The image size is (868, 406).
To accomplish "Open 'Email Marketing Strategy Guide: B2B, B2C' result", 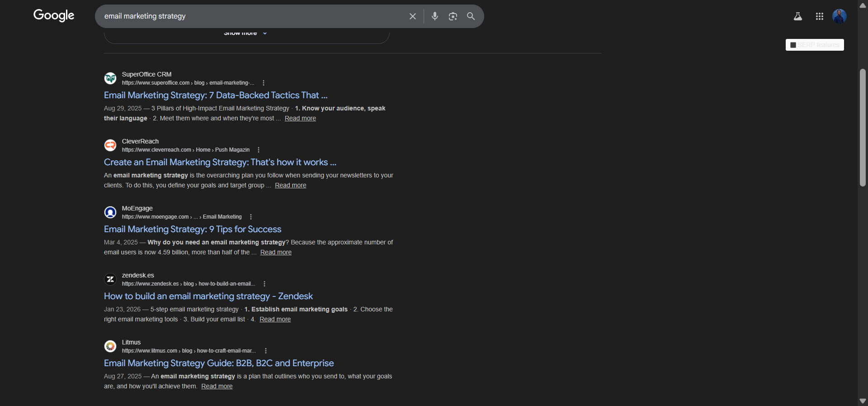I will pos(219,363).
